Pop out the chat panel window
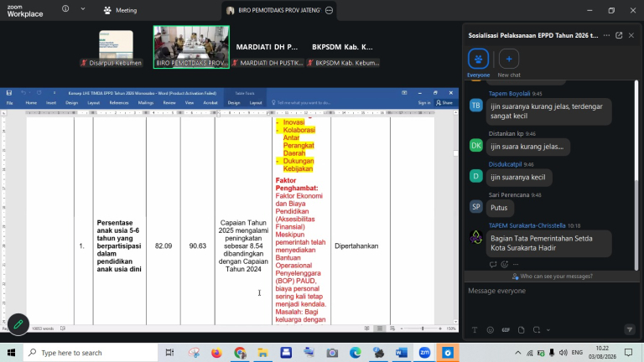 coord(619,35)
